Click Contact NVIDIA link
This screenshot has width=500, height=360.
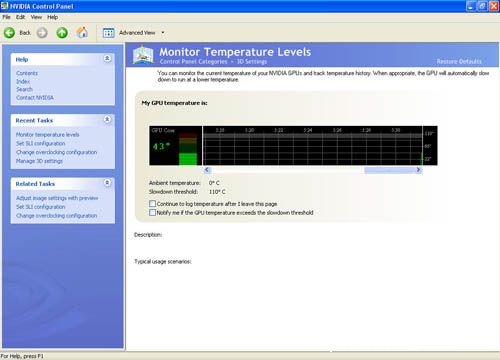coord(35,98)
